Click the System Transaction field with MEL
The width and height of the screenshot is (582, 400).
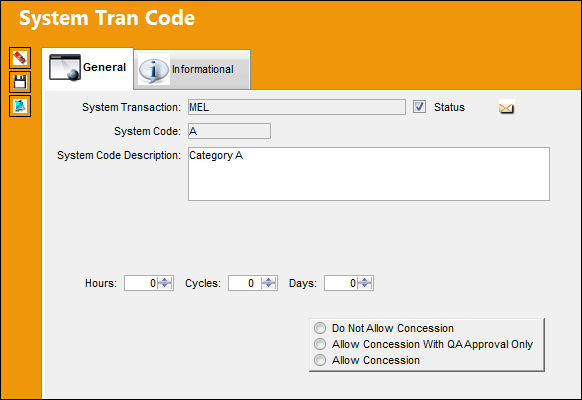click(297, 107)
